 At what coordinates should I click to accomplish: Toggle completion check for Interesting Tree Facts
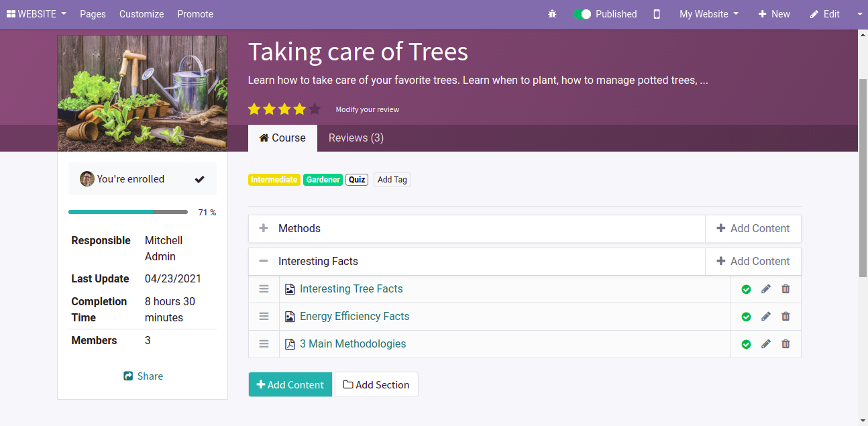tap(746, 289)
